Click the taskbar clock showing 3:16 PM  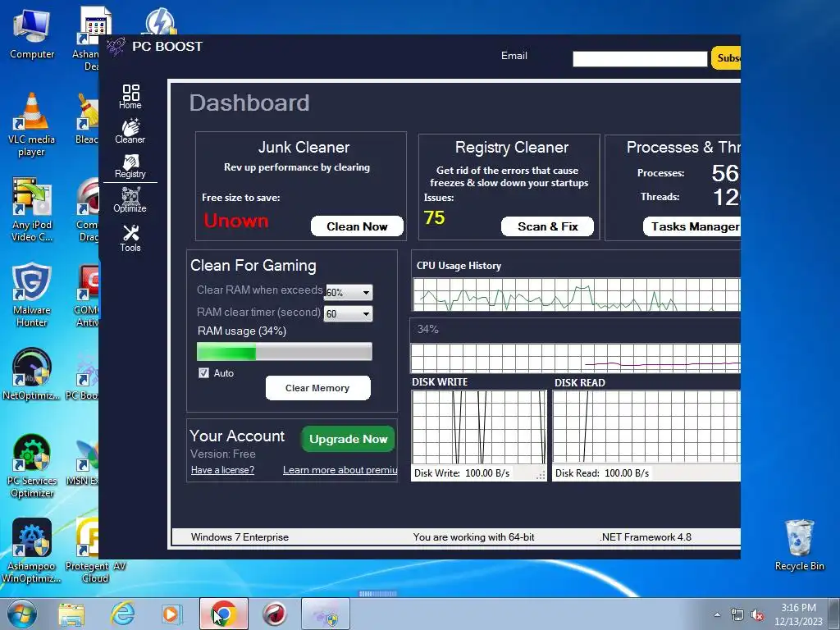(x=798, y=614)
